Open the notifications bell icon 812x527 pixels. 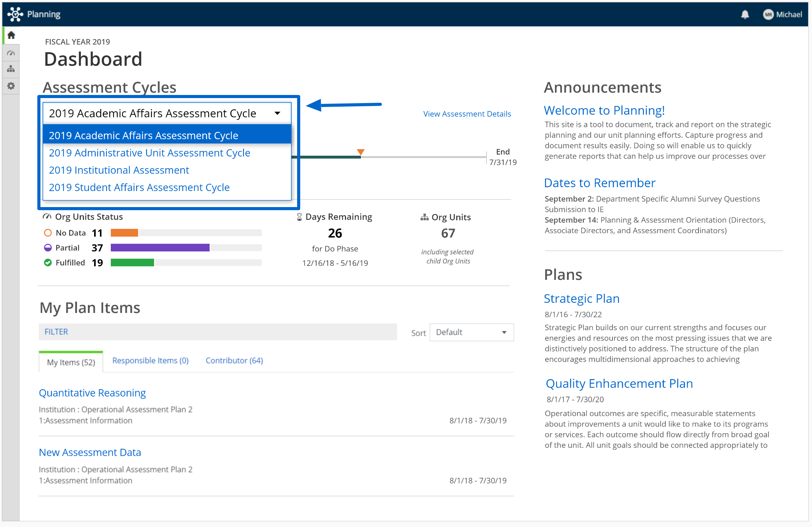(745, 14)
